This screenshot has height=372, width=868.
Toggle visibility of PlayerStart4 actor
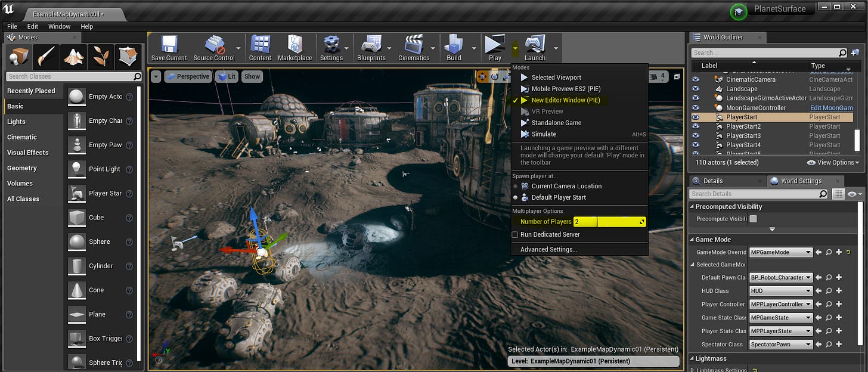(x=695, y=145)
